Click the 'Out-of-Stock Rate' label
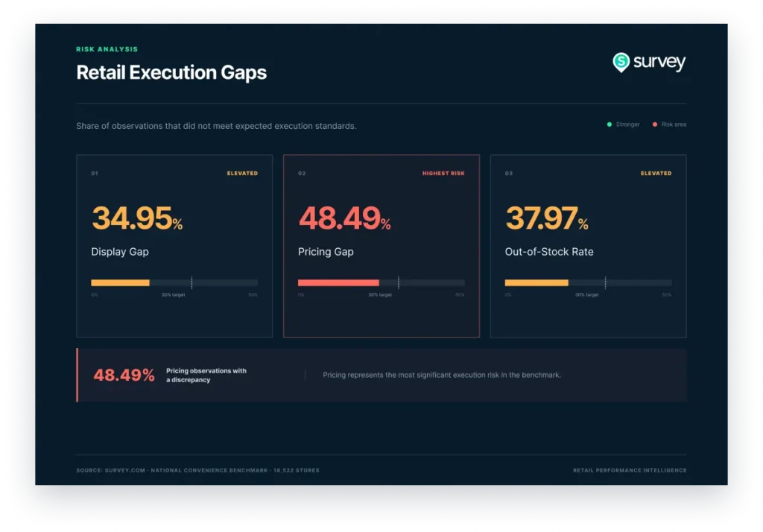Image resolution: width=763 pixels, height=532 pixels. pos(549,252)
